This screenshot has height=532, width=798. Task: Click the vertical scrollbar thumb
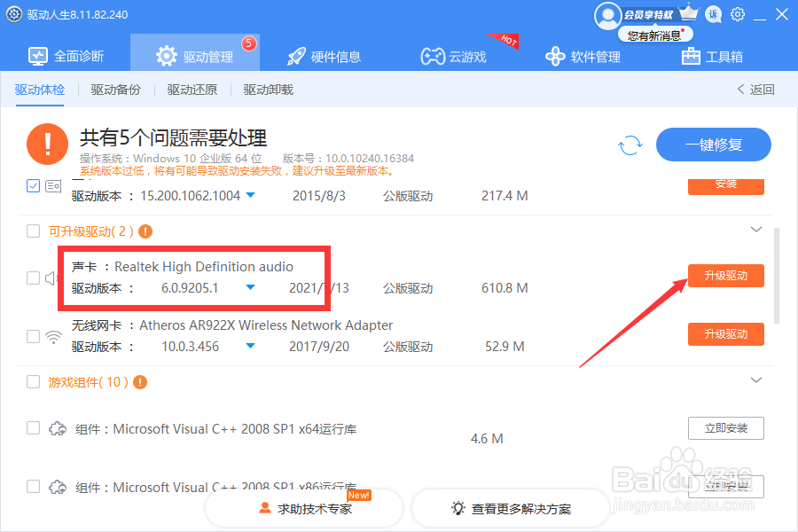point(777,276)
